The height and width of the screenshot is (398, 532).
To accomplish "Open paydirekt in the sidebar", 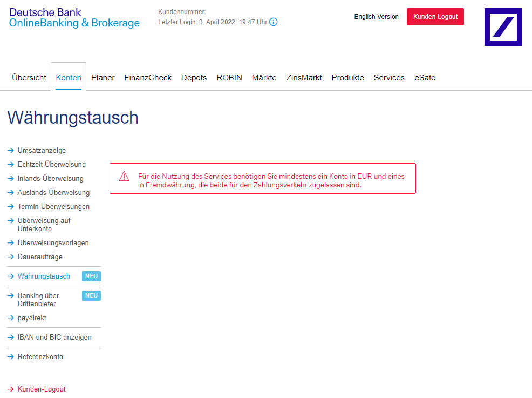I will coord(32,318).
